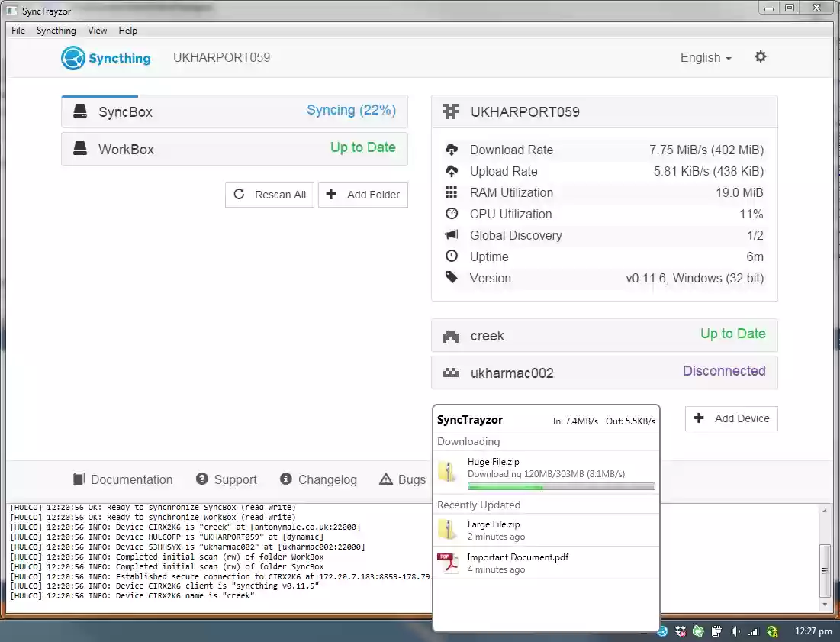This screenshot has width=840, height=642.
Task: Click the Syncthing logo icon
Action: [x=71, y=57]
